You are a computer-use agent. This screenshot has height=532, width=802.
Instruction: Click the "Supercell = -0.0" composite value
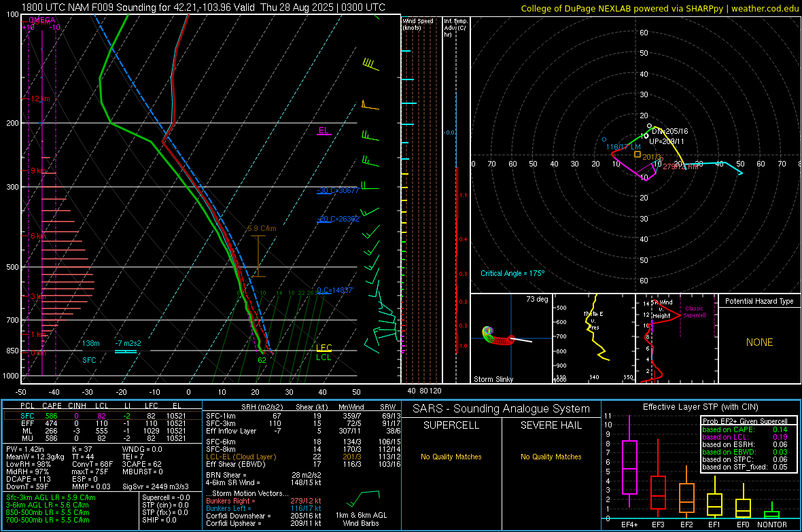[x=166, y=497]
